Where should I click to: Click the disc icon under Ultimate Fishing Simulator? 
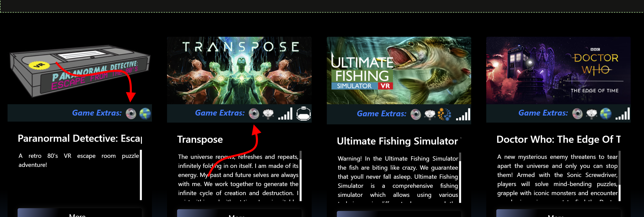[416, 115]
